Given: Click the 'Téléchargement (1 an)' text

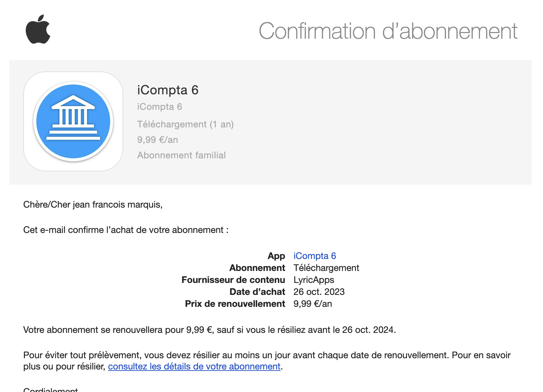Looking at the screenshot, I should [x=186, y=124].
